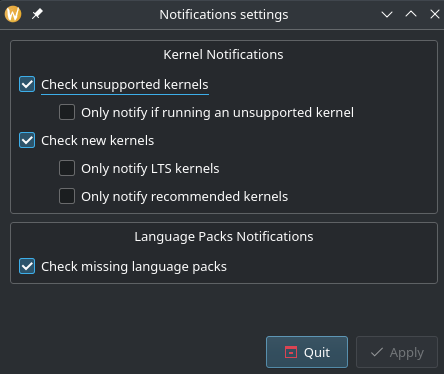Click the checkmark icon on Apply button

(x=377, y=352)
